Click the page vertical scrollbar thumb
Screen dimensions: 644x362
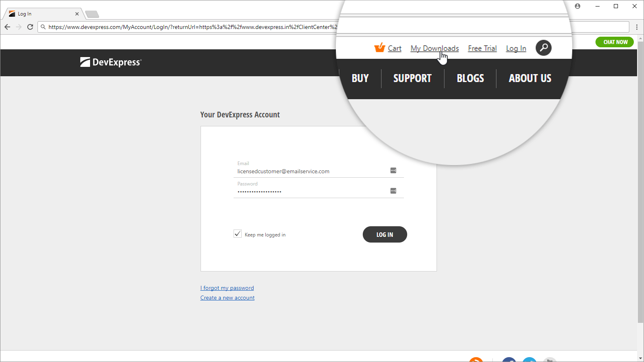[640, 182]
